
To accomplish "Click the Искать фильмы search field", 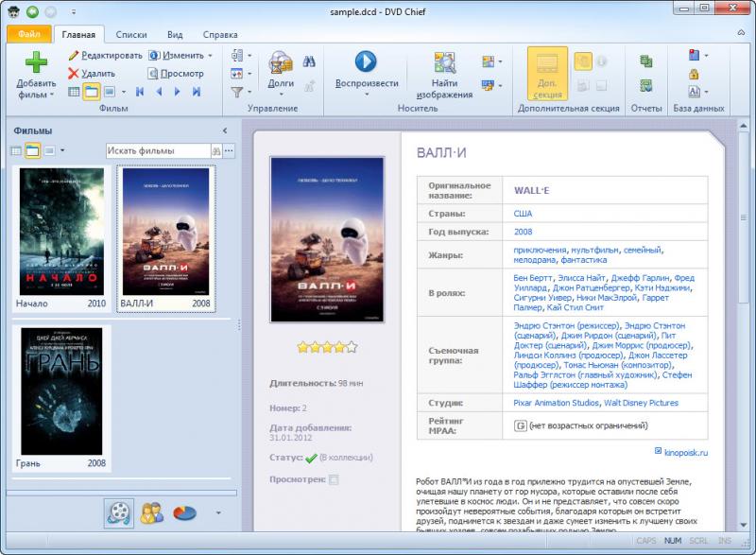I will coord(158,151).
